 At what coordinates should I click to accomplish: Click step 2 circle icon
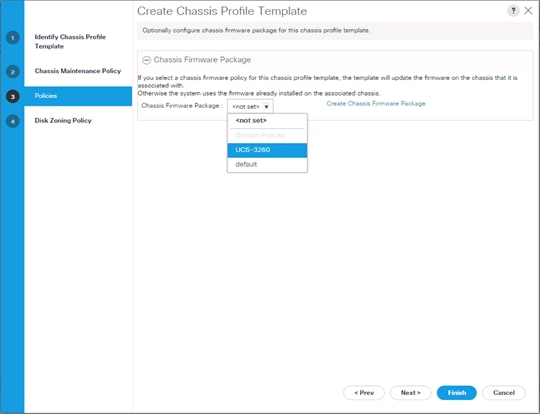(13, 72)
